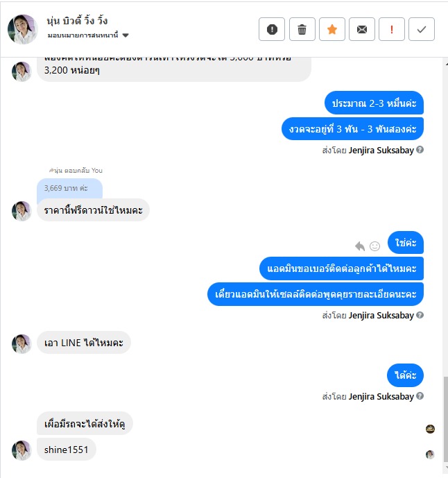
Task: Click help icon under the ได้ค่ะ message
Action: coord(420,395)
